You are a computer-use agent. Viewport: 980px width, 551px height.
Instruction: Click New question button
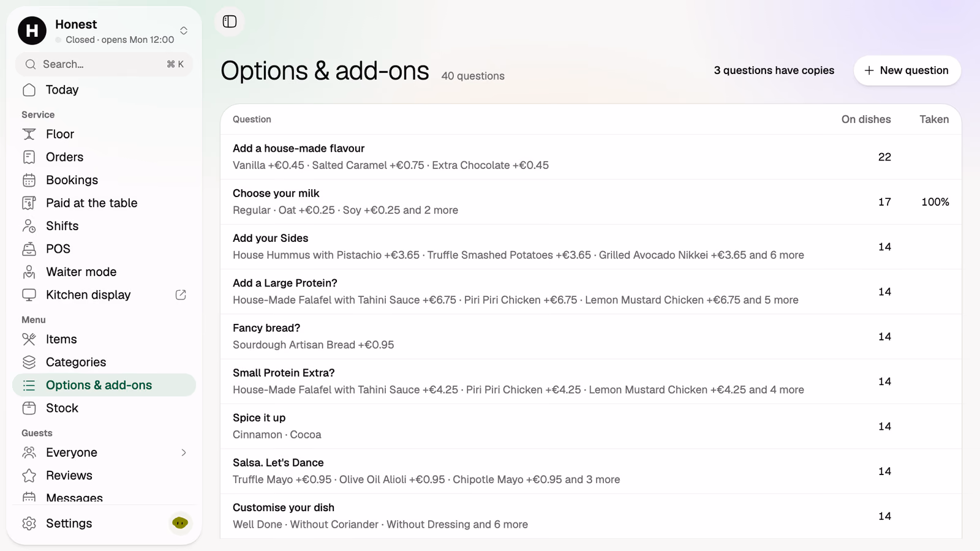(907, 70)
